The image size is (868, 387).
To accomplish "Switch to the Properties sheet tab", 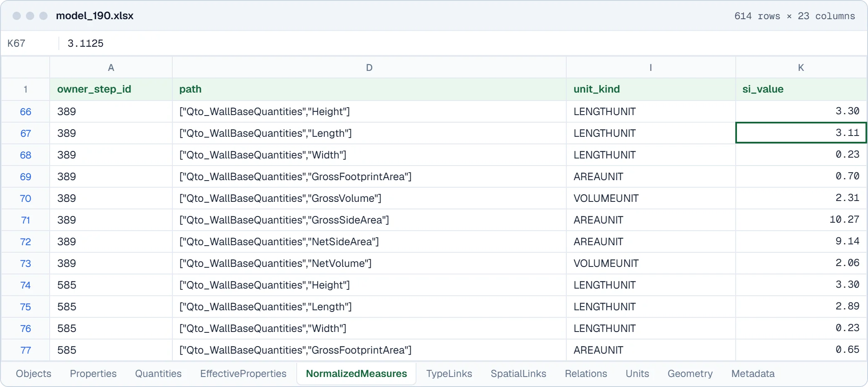I will (93, 374).
